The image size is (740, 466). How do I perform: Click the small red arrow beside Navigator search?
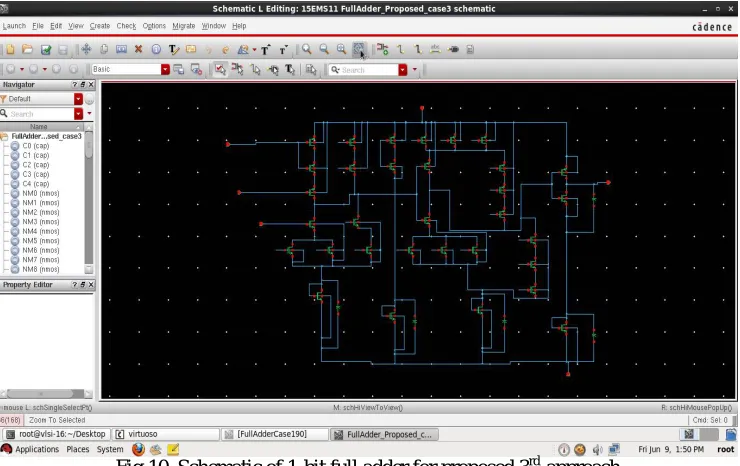pos(89,114)
